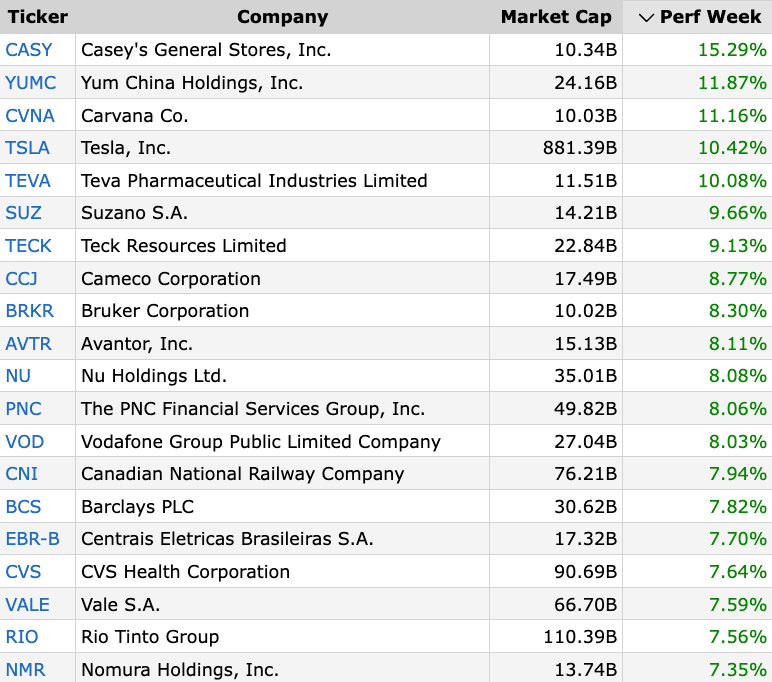Open the TEVA ticker link
This screenshot has width=772, height=682.
coord(28,181)
